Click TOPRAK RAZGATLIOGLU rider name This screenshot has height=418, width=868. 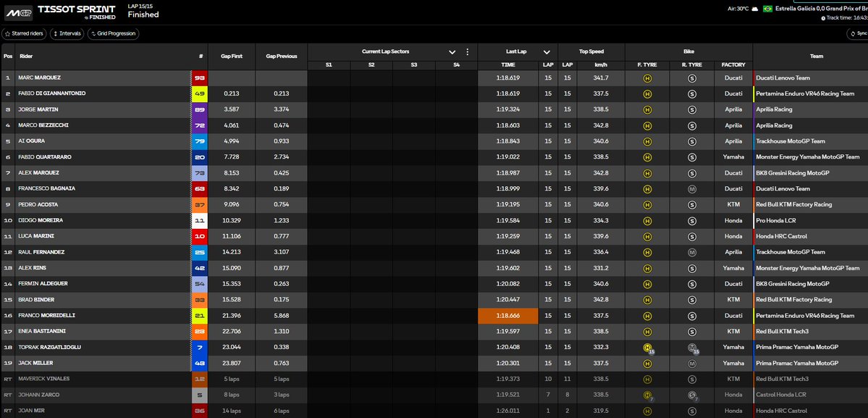click(x=49, y=348)
